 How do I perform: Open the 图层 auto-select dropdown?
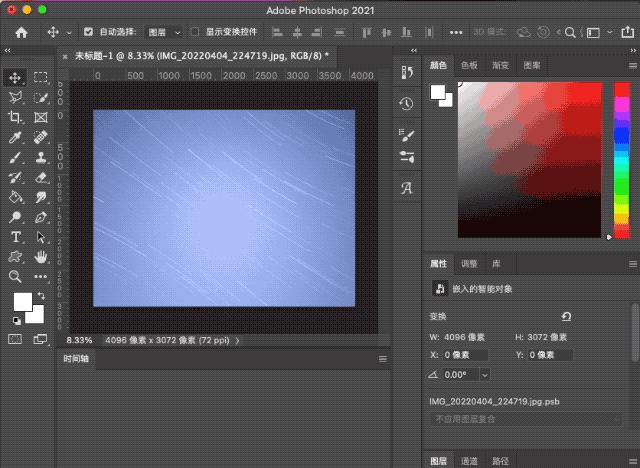164,32
